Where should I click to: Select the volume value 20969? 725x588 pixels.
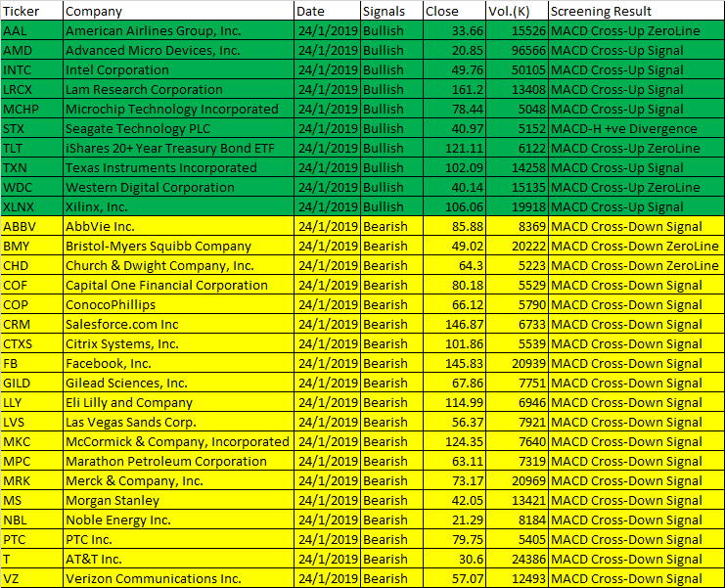coord(517,480)
